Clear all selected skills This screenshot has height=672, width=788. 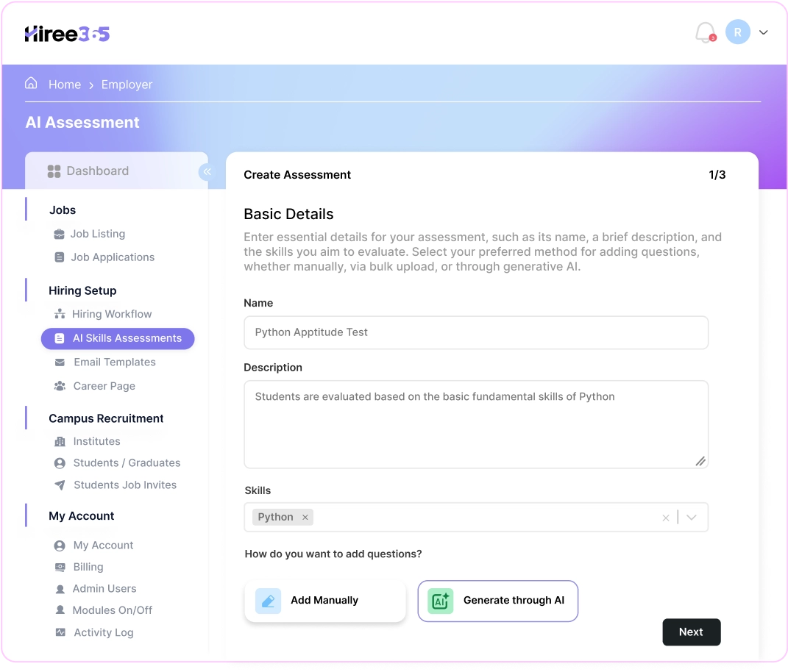(x=665, y=518)
